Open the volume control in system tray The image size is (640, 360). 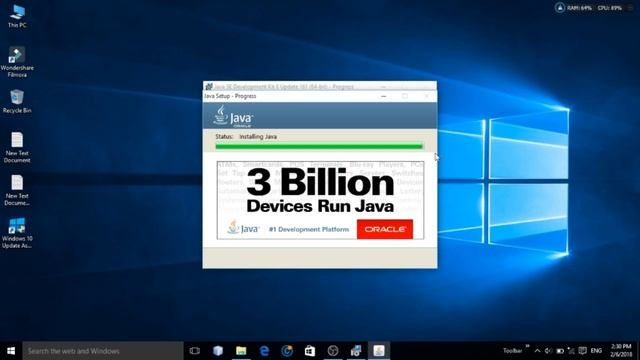click(549, 351)
